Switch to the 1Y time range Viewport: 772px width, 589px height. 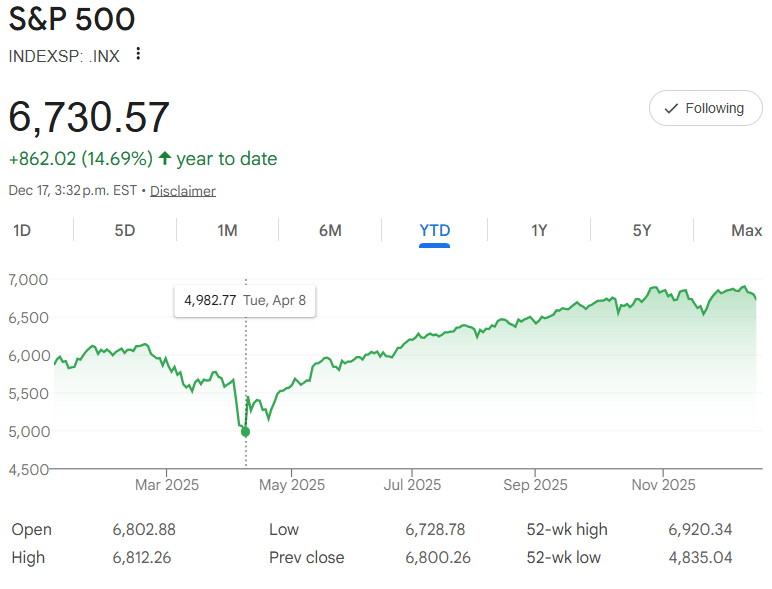click(x=539, y=230)
